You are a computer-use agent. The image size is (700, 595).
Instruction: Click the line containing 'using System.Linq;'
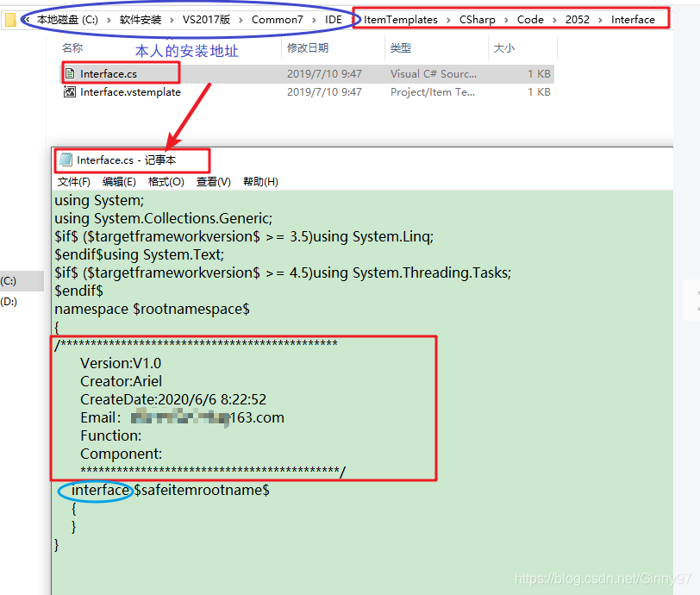(244, 236)
